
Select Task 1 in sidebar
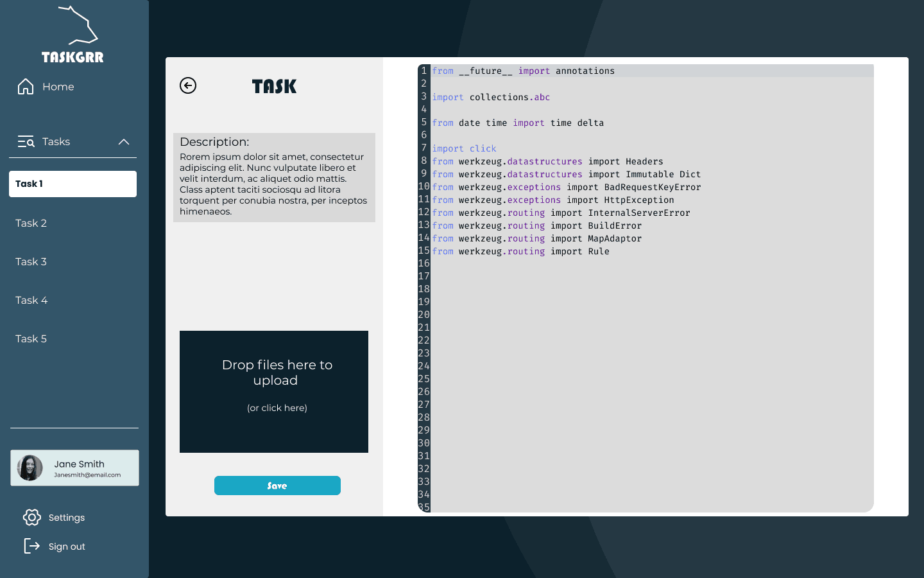[x=73, y=184]
